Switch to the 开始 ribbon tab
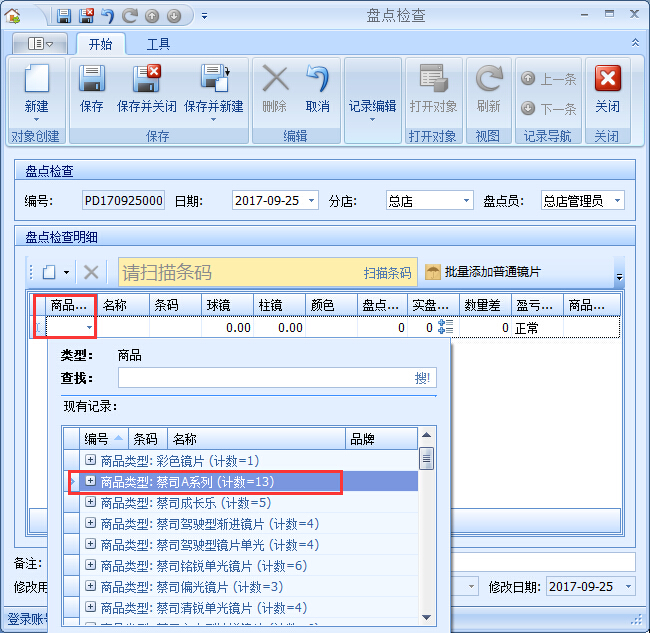 100,44
